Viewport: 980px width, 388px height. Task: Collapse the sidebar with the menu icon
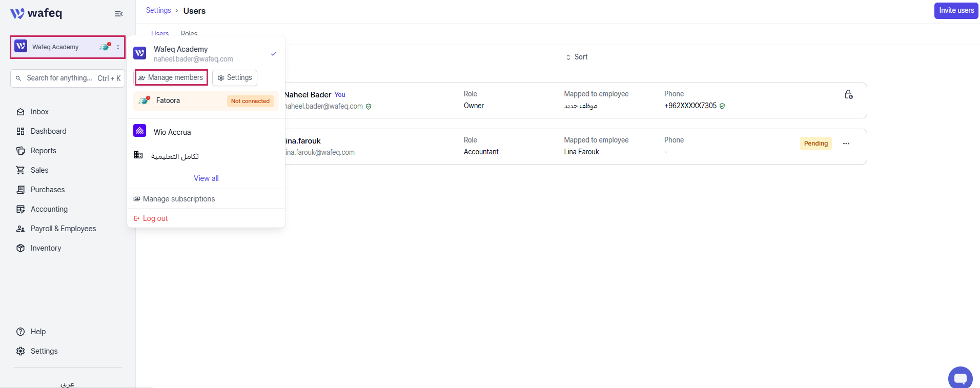click(x=118, y=14)
